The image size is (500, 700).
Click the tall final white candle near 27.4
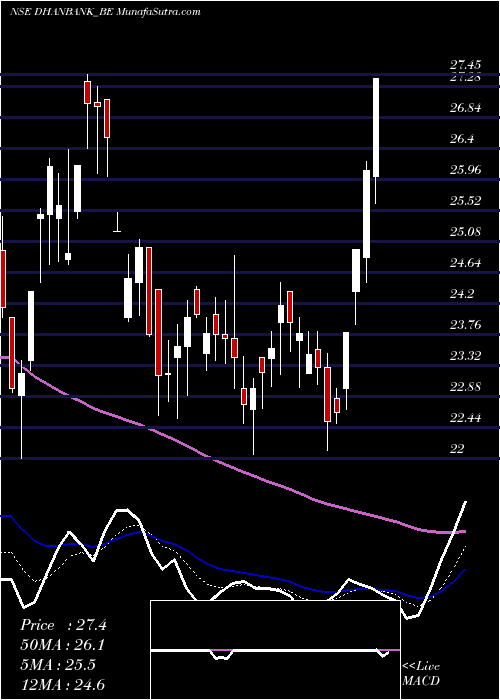376,127
